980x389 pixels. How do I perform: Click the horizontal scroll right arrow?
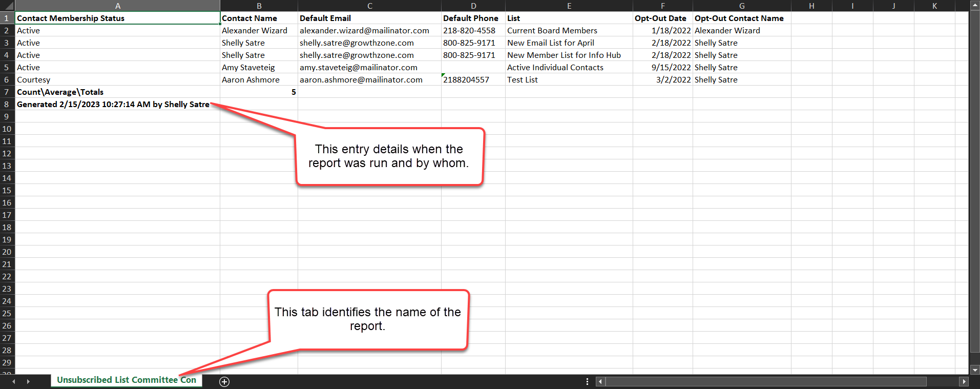click(x=964, y=381)
